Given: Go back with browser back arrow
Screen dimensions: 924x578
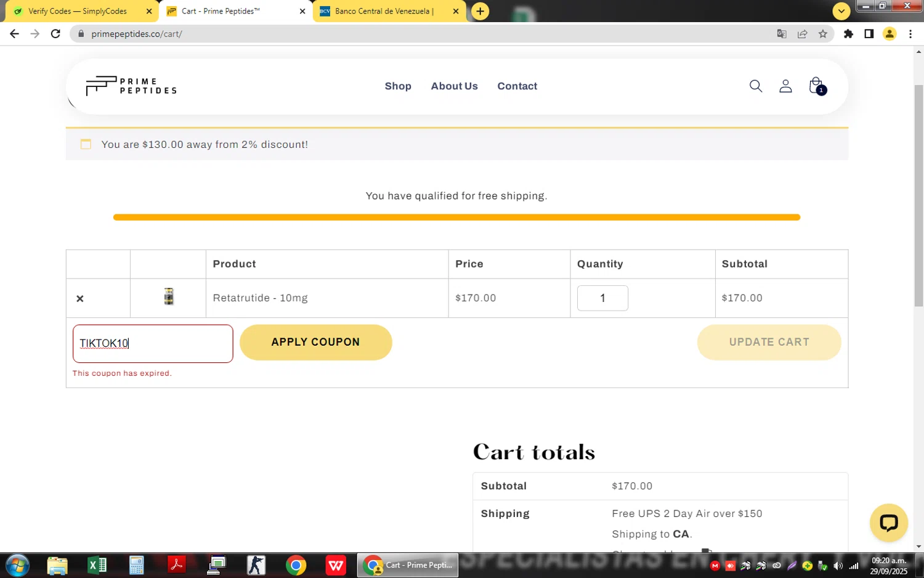Looking at the screenshot, I should pyautogui.click(x=14, y=34).
